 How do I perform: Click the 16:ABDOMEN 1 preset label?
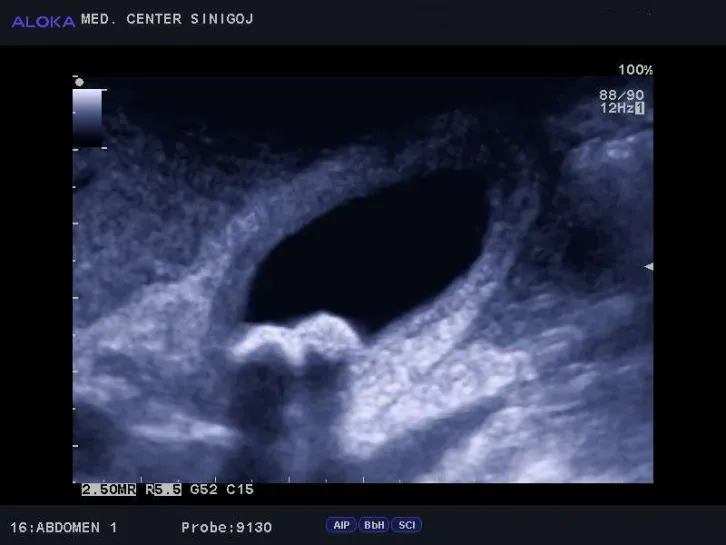(x=63, y=527)
